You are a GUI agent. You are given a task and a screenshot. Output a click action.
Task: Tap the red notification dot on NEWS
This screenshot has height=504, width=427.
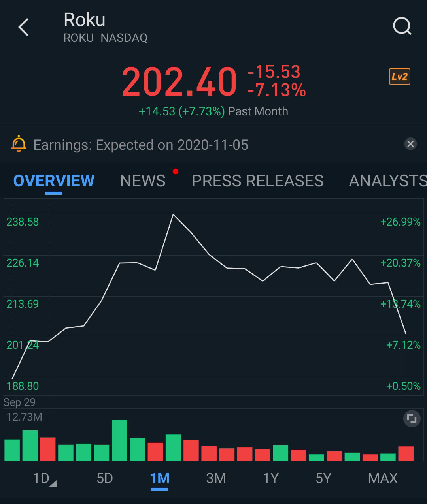(176, 171)
